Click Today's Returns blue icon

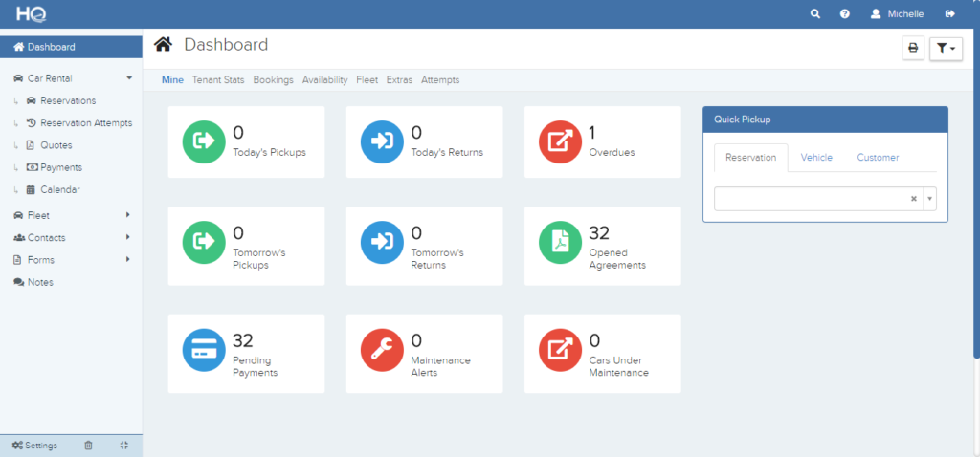click(382, 141)
